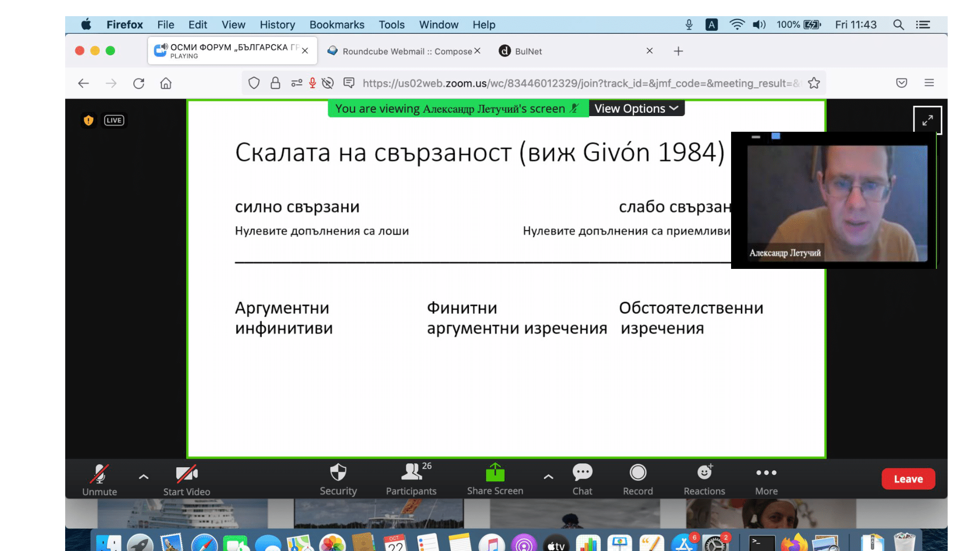
Task: Expand the share options chevron next to Share Screen
Action: pos(548,477)
